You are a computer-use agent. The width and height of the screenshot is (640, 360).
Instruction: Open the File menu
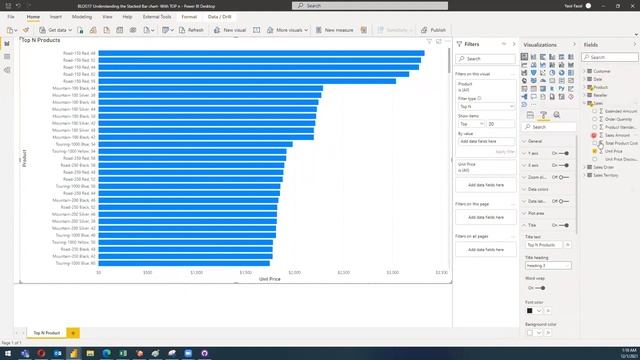pyautogui.click(x=11, y=17)
